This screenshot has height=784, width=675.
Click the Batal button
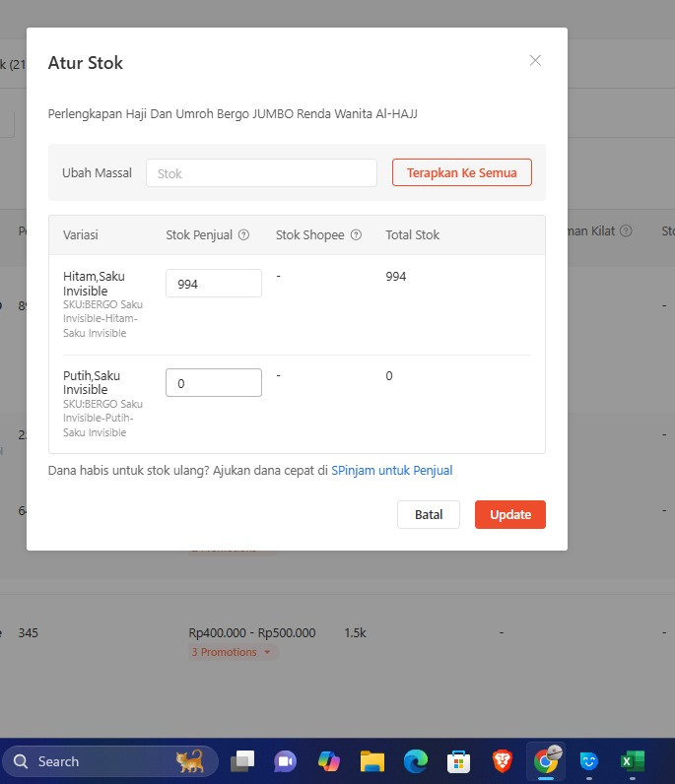[429, 514]
